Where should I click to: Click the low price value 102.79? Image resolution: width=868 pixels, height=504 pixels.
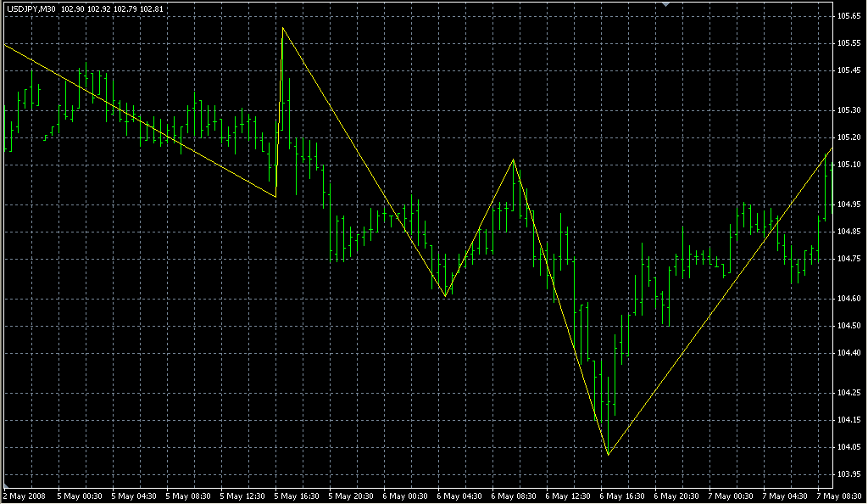[125, 8]
